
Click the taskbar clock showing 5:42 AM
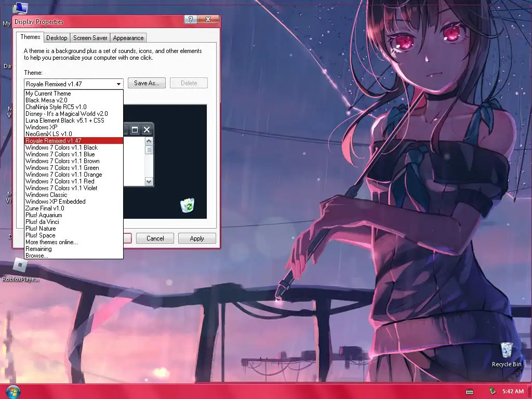(x=513, y=392)
